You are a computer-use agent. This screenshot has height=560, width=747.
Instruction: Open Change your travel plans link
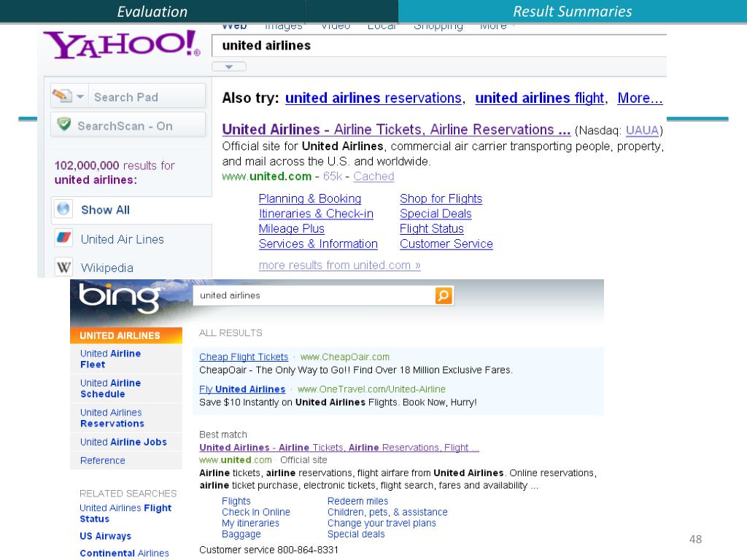click(381, 523)
